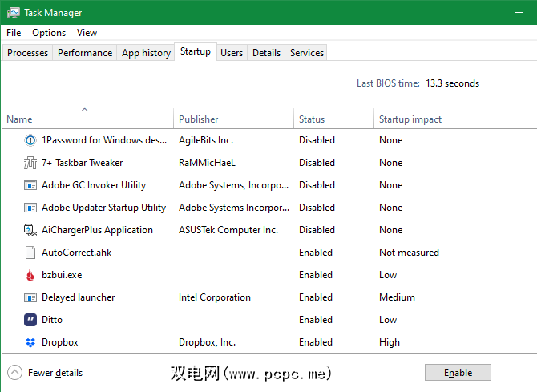The image size is (537, 392).
Task: Click the Task Manager title bar icon
Action: coord(14,13)
